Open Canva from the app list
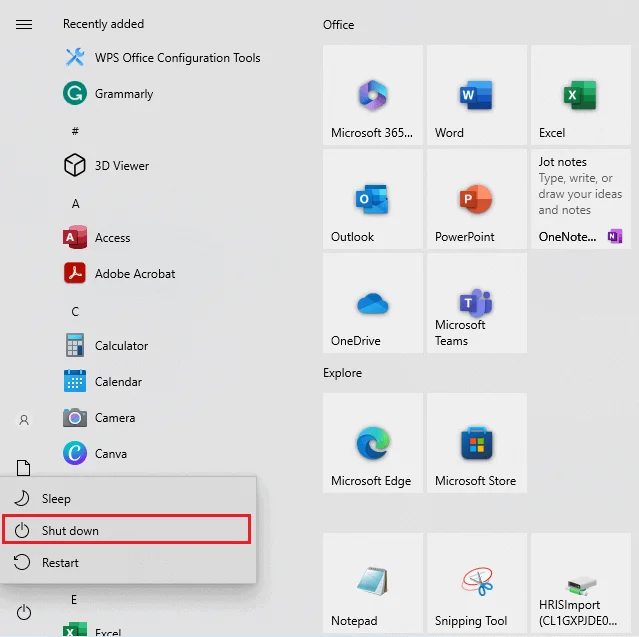The height and width of the screenshot is (637, 639). pyautogui.click(x=95, y=453)
